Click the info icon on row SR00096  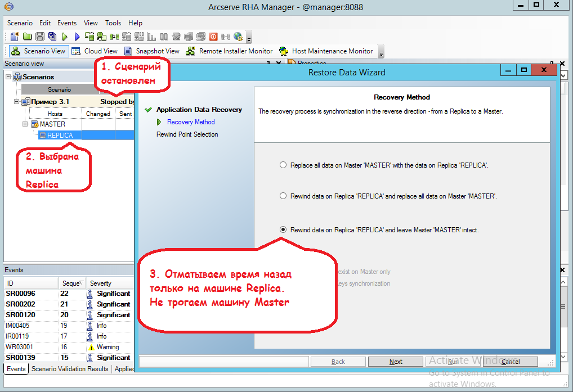point(89,294)
